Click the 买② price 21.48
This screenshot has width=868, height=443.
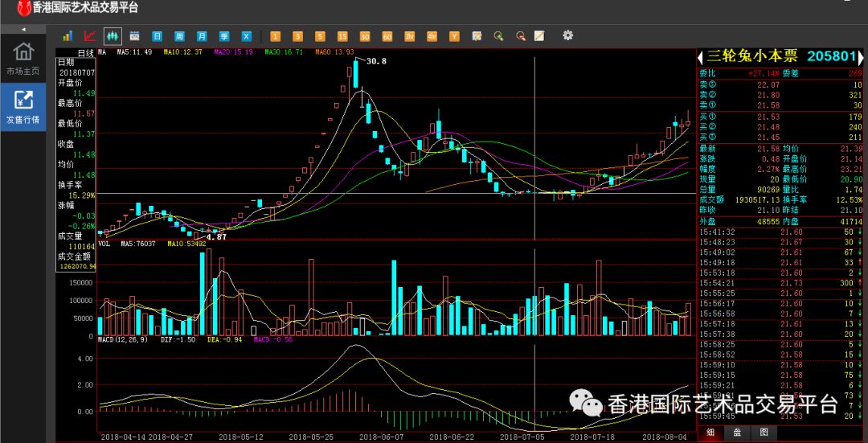(x=768, y=127)
